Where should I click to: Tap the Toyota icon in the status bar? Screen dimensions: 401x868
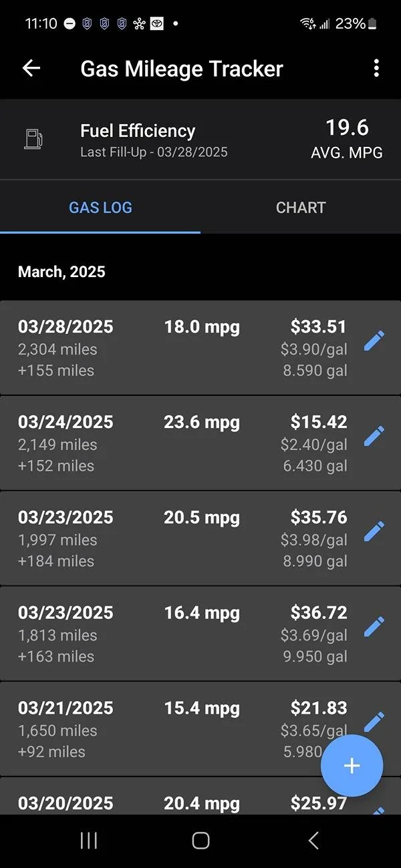(156, 23)
